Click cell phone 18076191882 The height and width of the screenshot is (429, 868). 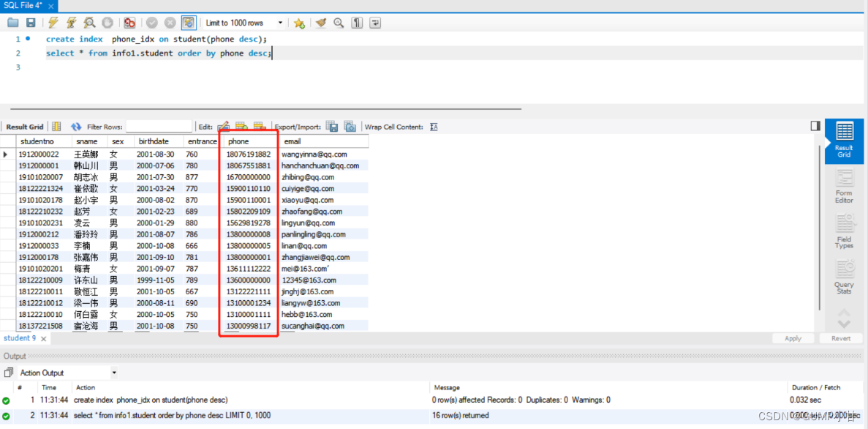[x=249, y=154]
